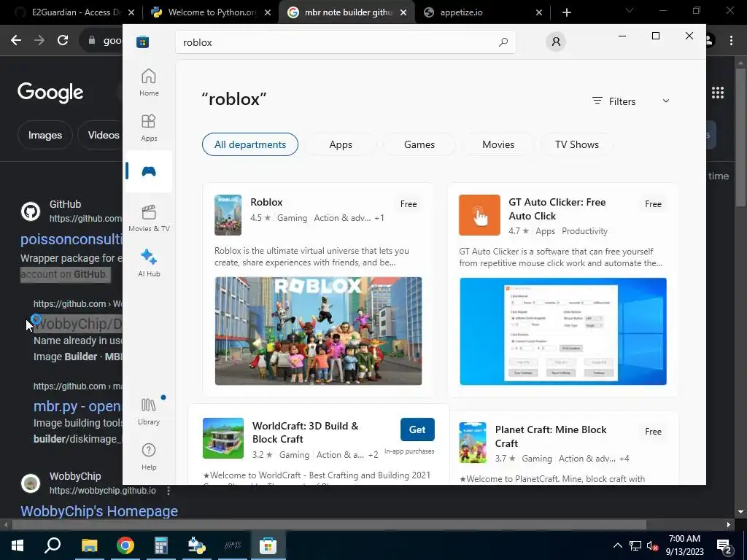Go back in Chrome window
Viewport: 747px width, 560px height.
[16, 40]
